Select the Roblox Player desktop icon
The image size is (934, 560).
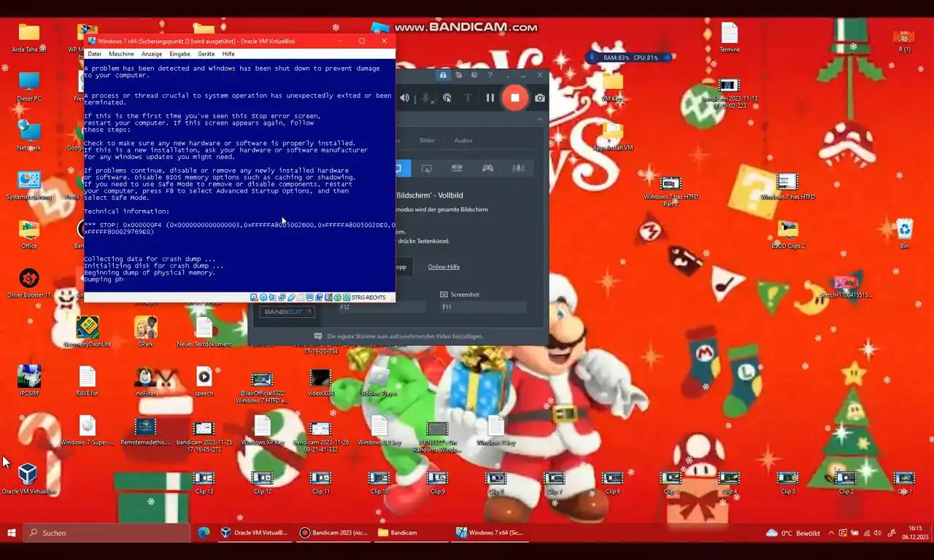[x=379, y=381]
